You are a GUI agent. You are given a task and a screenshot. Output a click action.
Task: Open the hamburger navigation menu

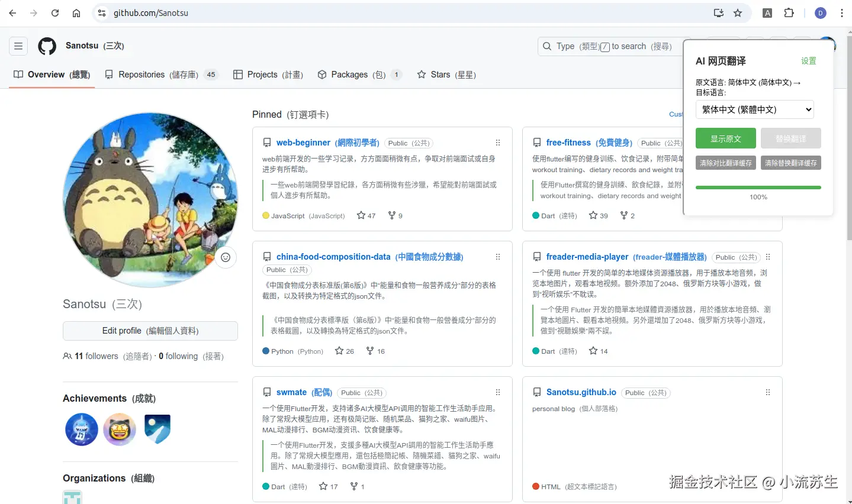pyautogui.click(x=18, y=46)
